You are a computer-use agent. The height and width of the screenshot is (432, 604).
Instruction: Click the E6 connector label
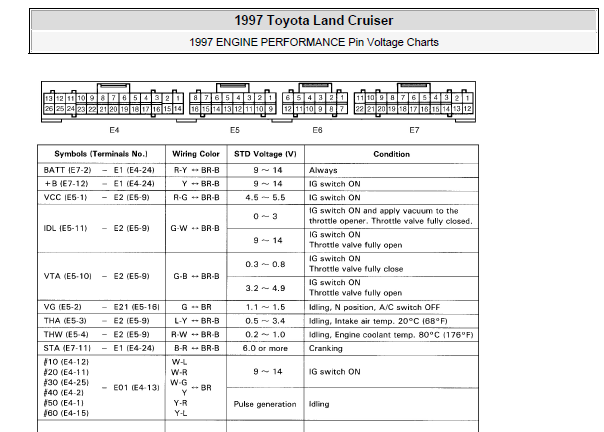point(317,130)
